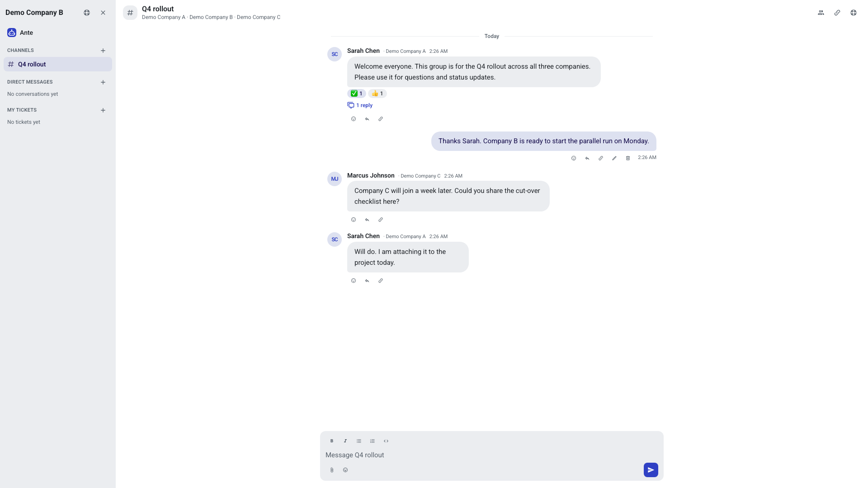The height and width of the screenshot is (488, 868).
Task: Start a new direct message
Action: pyautogui.click(x=103, y=82)
